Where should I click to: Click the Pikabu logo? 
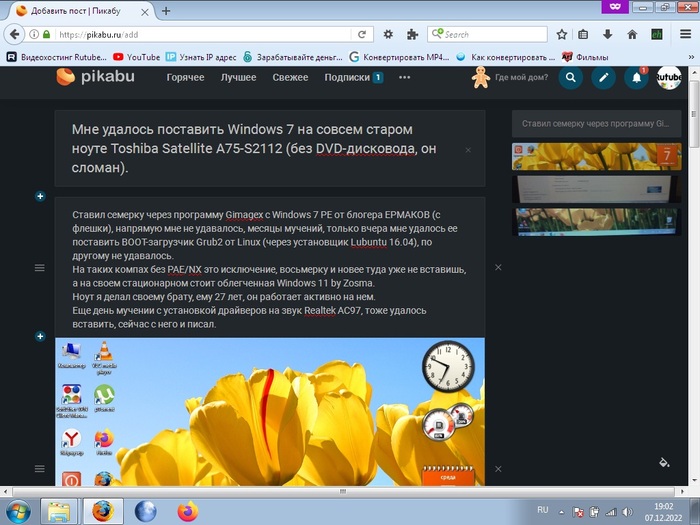tap(96, 77)
